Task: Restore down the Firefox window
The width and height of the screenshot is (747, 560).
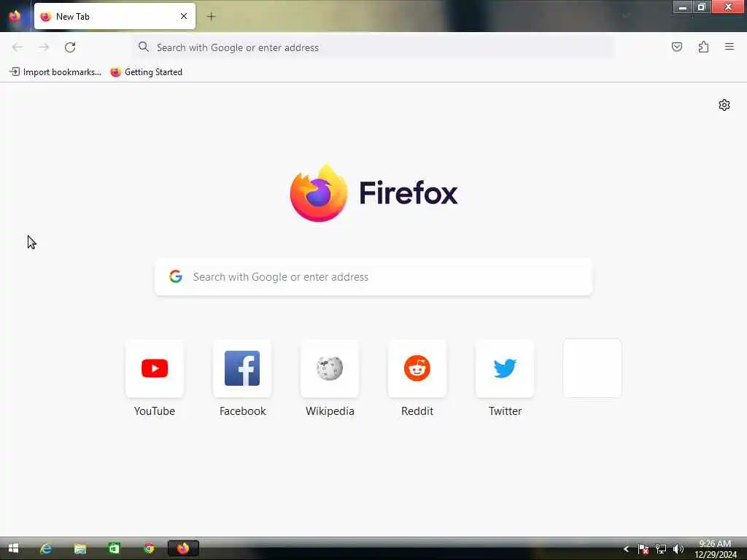Action: pyautogui.click(x=701, y=7)
